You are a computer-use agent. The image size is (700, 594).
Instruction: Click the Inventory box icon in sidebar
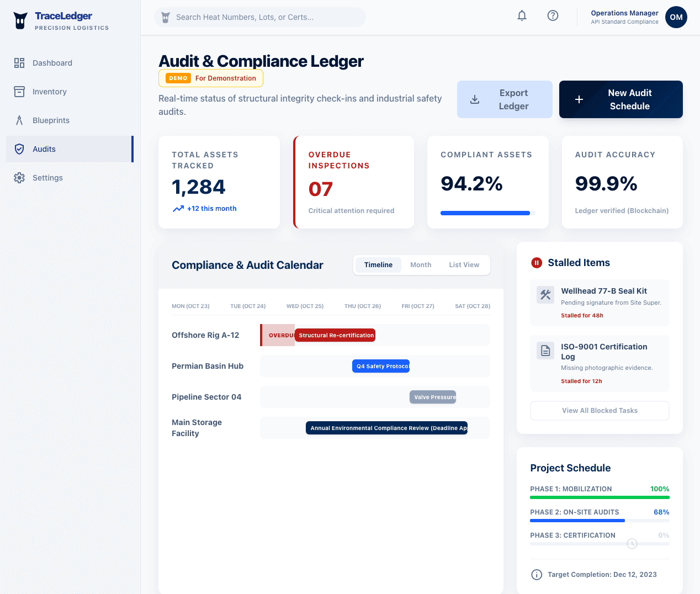click(x=19, y=92)
